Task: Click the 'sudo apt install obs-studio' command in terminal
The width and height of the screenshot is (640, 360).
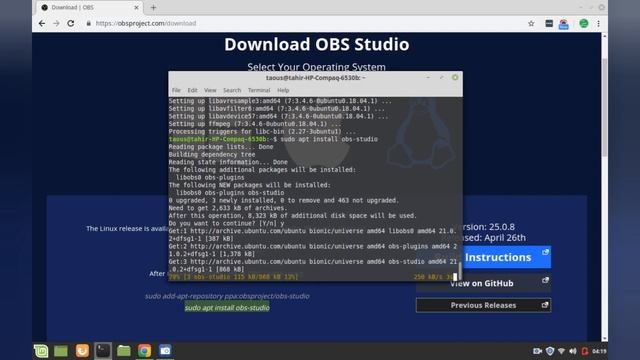Action: point(329,139)
